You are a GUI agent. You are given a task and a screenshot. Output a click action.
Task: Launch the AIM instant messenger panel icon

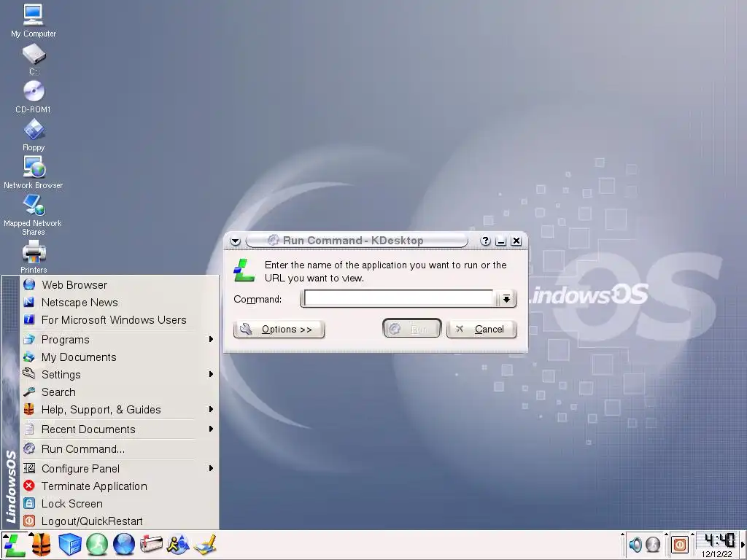[x=178, y=545]
